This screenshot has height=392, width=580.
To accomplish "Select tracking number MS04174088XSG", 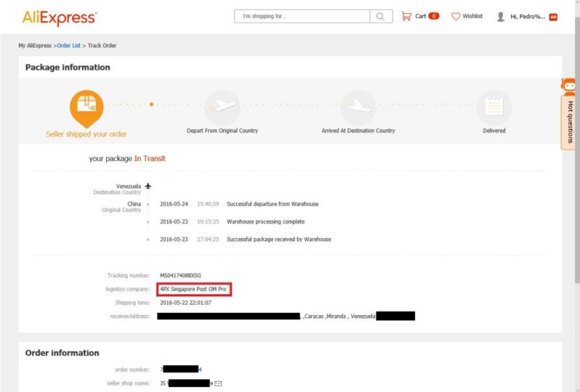I will pyautogui.click(x=181, y=275).
